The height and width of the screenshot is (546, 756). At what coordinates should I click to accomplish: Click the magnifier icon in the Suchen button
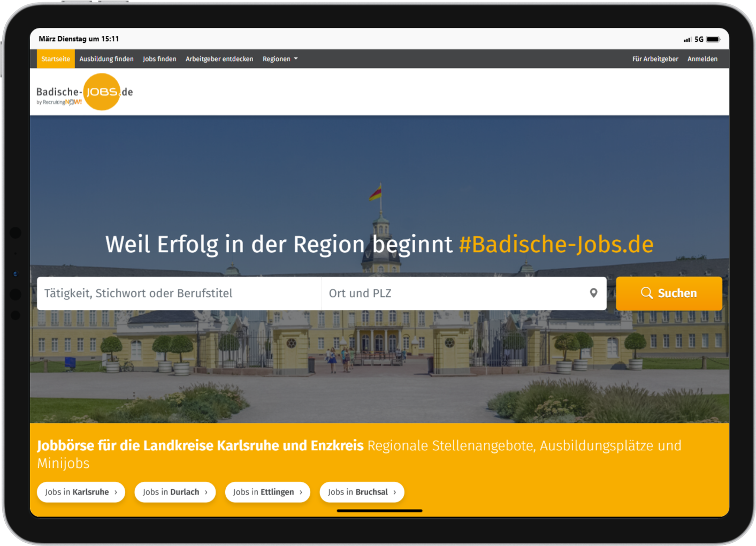coord(647,293)
